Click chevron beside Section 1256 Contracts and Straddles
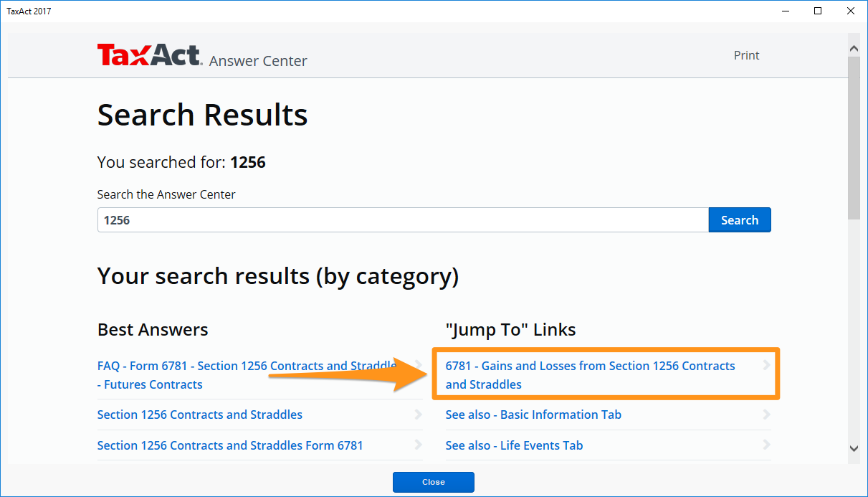This screenshot has width=868, height=497. coord(418,415)
